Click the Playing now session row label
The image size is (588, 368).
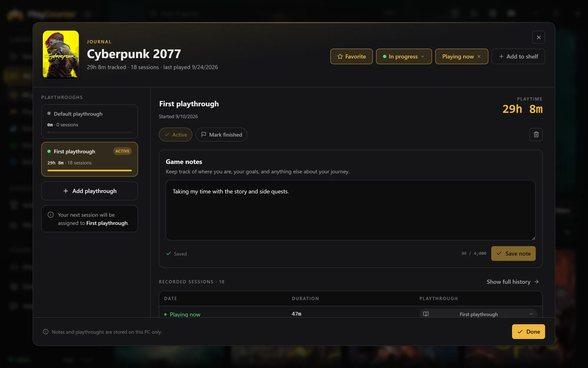coord(185,314)
